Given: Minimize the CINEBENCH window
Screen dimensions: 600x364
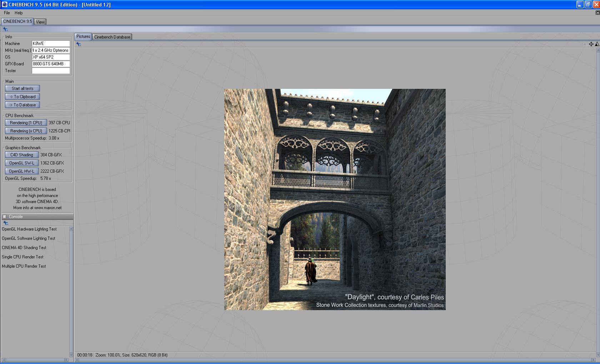Looking at the screenshot, I should tap(580, 5).
